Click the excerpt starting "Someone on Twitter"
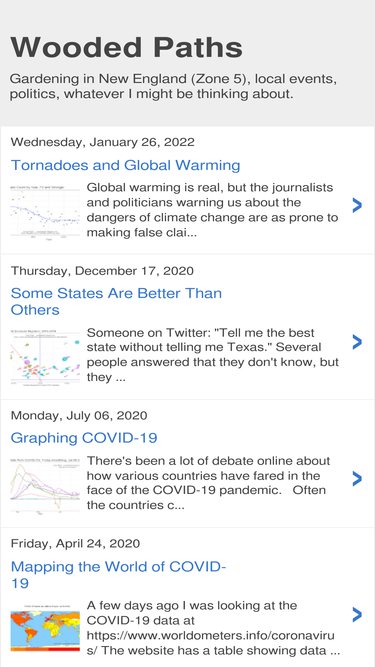The image size is (375, 667). coord(213,355)
